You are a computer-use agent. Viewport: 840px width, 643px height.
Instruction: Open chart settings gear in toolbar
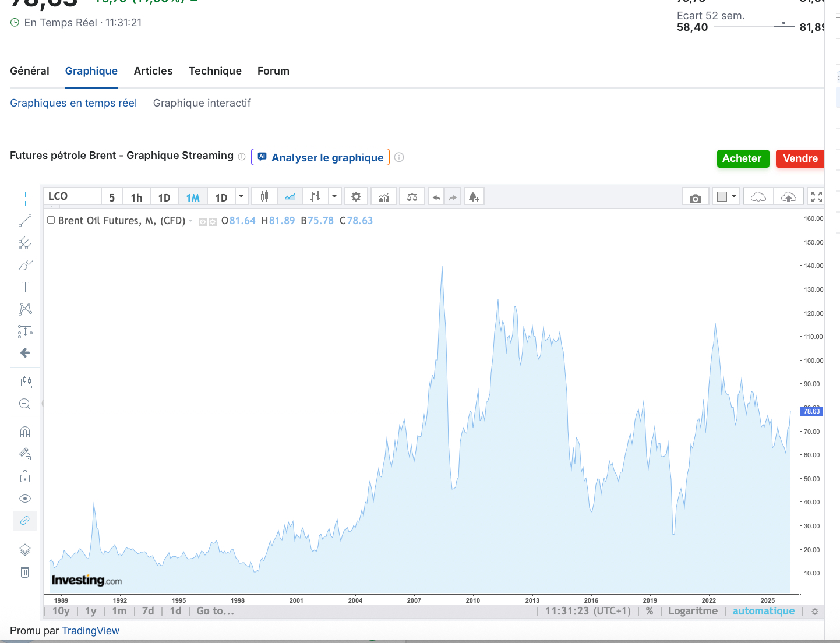point(356,197)
